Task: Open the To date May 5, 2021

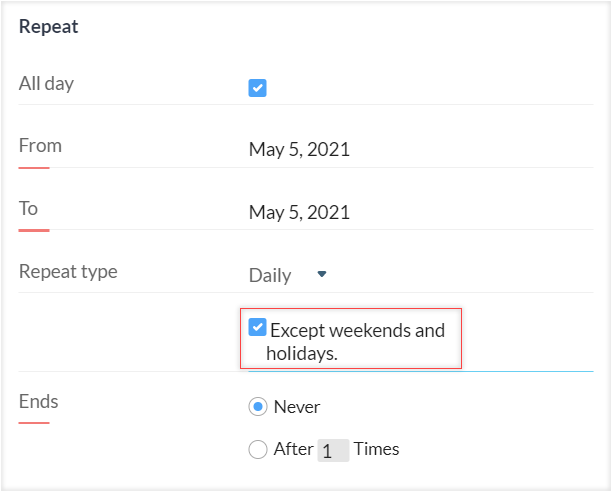Action: coord(299,212)
